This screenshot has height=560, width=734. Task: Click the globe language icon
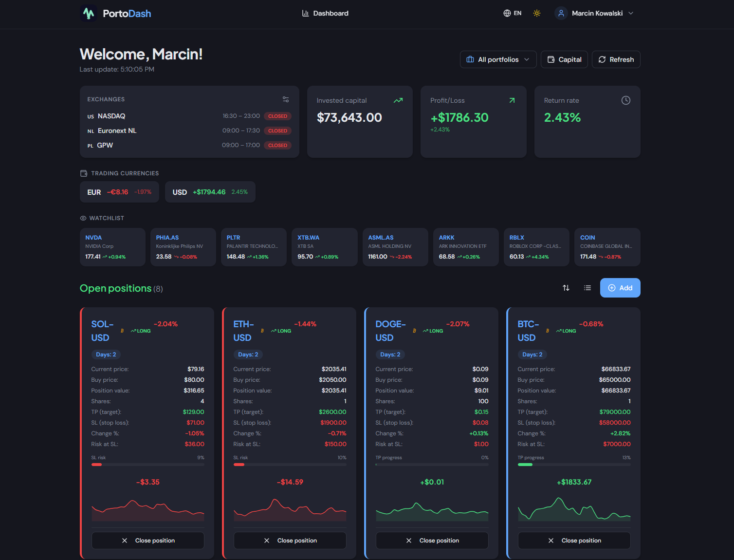pos(507,13)
